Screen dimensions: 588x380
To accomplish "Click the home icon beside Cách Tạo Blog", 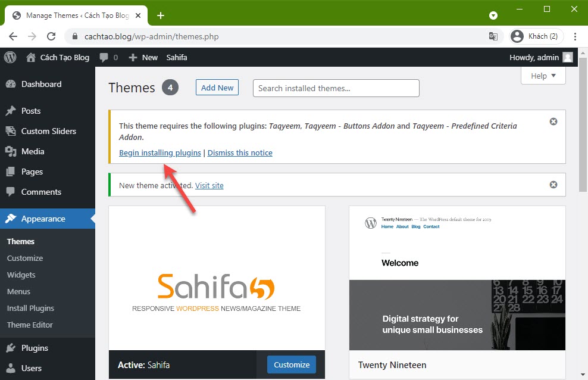I will click(31, 57).
